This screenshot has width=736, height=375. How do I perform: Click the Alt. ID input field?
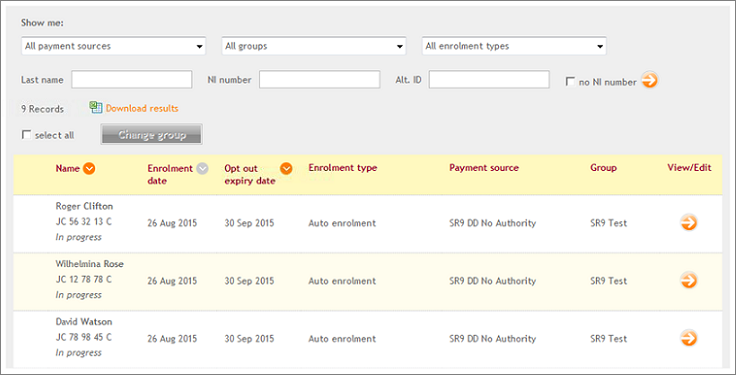tap(489, 79)
